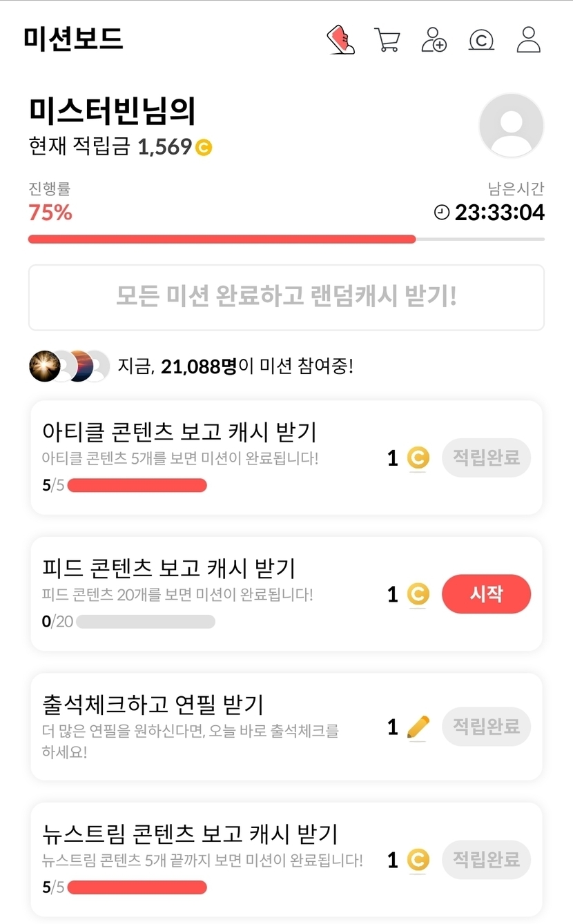Tap 적립완료 on article content mission
Viewport: 573px width, 924px height.
pos(486,458)
